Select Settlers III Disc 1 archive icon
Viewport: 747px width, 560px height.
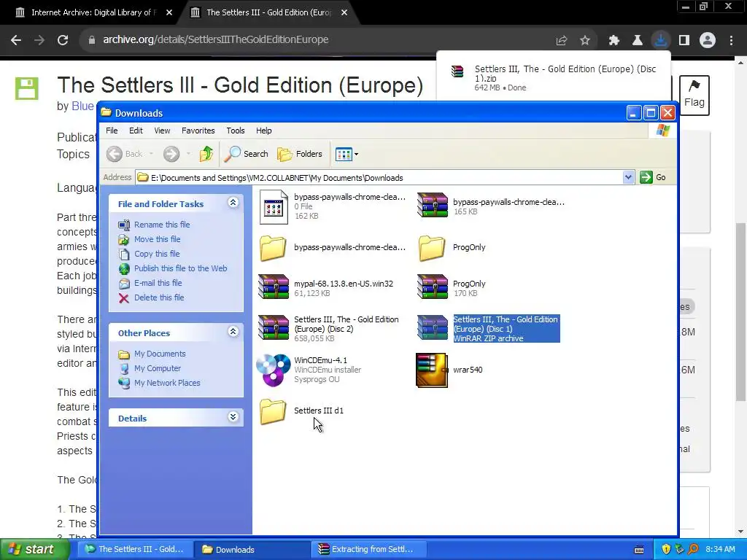click(433, 327)
